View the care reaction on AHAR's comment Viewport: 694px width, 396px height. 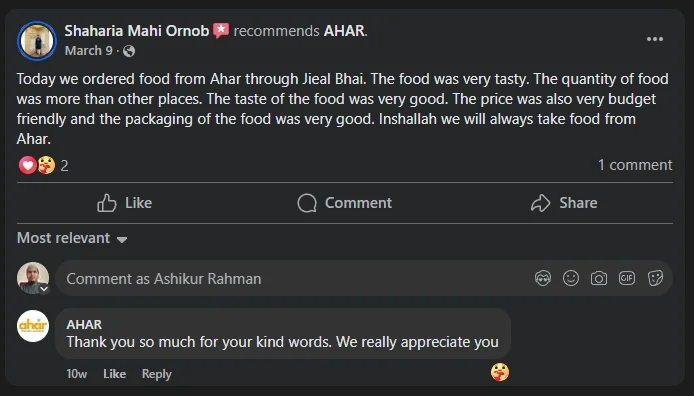tap(500, 372)
